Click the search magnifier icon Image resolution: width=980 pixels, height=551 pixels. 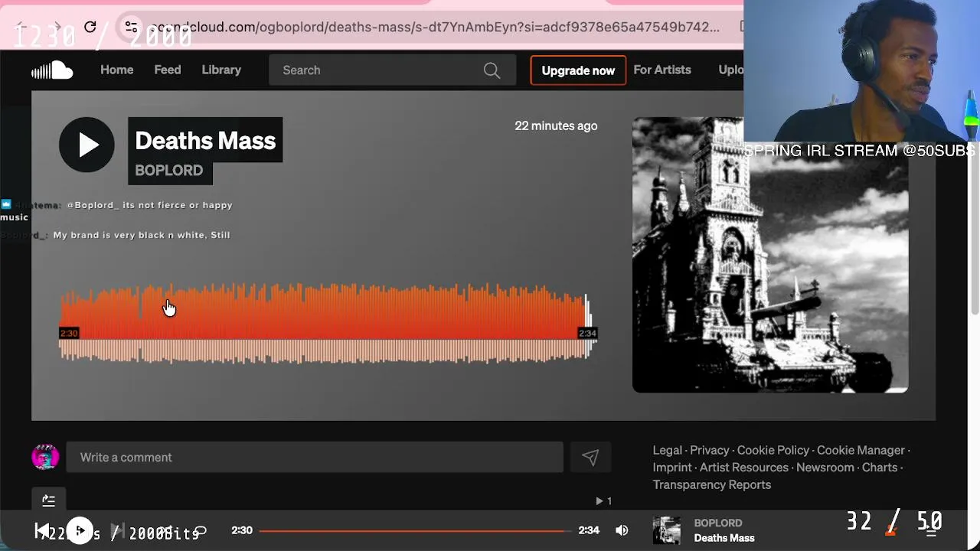(492, 70)
